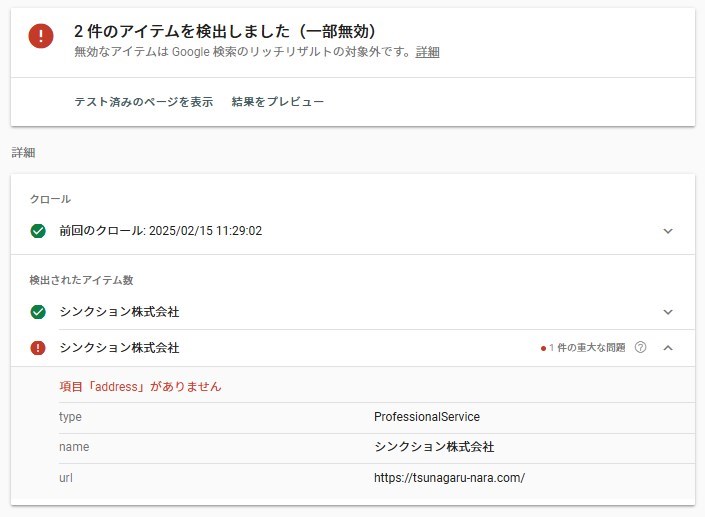Image resolution: width=705 pixels, height=517 pixels.
Task: Click green check icon beside 前回のクロール
Action: click(x=38, y=231)
